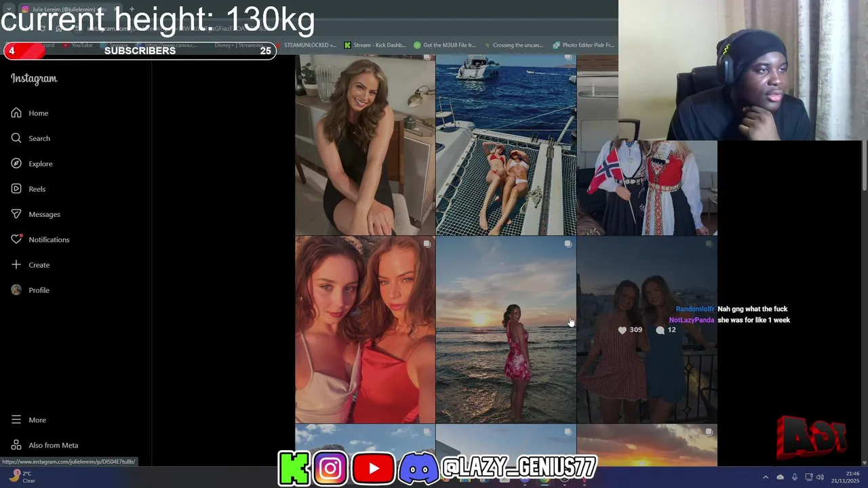The height and width of the screenshot is (488, 868).
Task: Open Home via its house icon
Action: coord(16,113)
